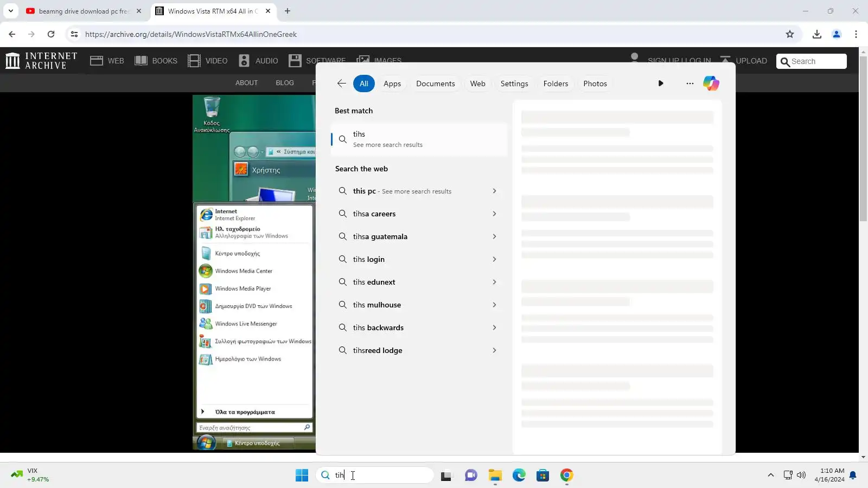Screen dimensions: 868x488
Task: Click the play arrow beside the search filters
Action: coord(661,84)
